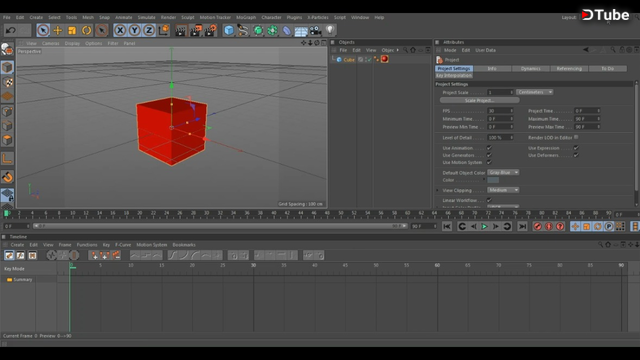Click the floor grid environment icon
This screenshot has width=640, height=360.
click(301, 30)
